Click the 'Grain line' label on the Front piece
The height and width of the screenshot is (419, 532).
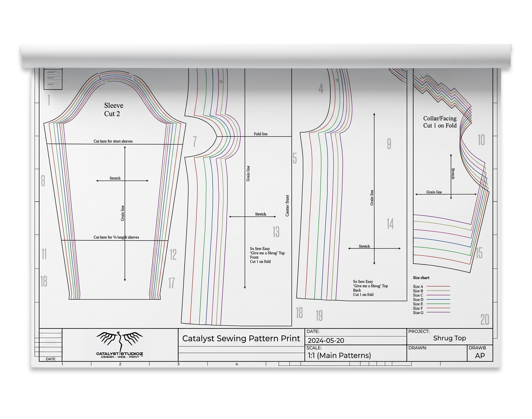click(x=248, y=173)
